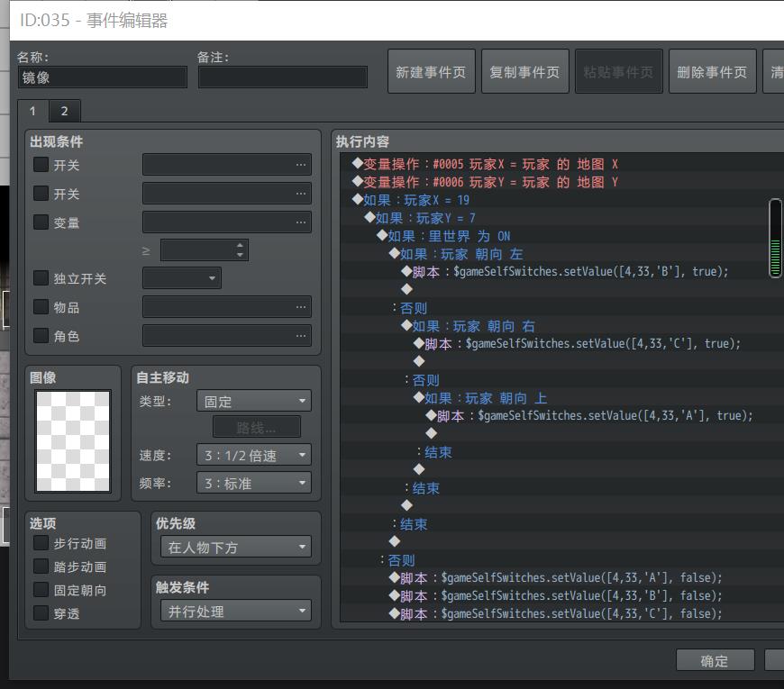This screenshot has height=689, width=784.
Task: Enable the first 开关 condition checkbox
Action: click(x=41, y=165)
